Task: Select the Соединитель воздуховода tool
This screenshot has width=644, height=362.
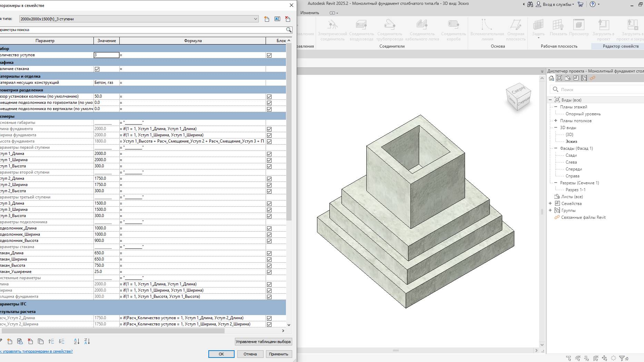Action: [x=361, y=29]
